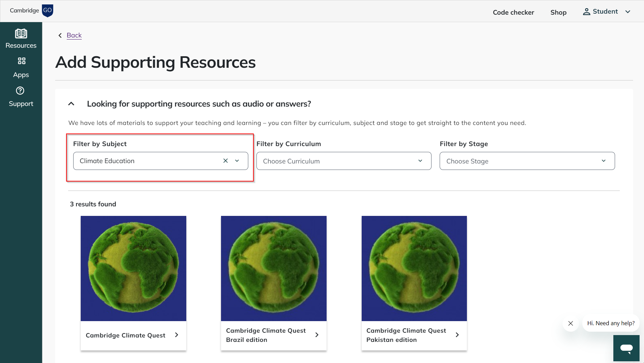The image size is (644, 363).
Task: Click the back arrow chevron icon
Action: 60,35
